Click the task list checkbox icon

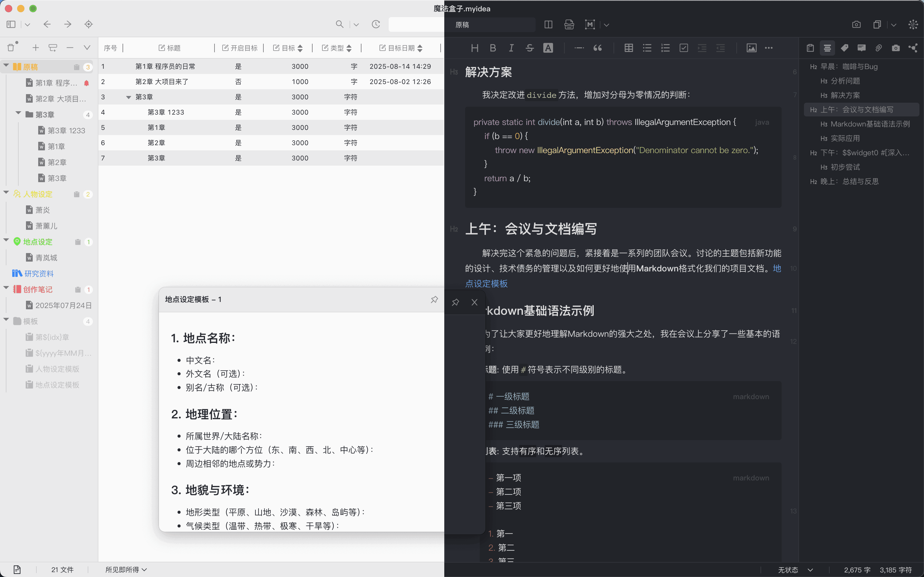coord(684,48)
